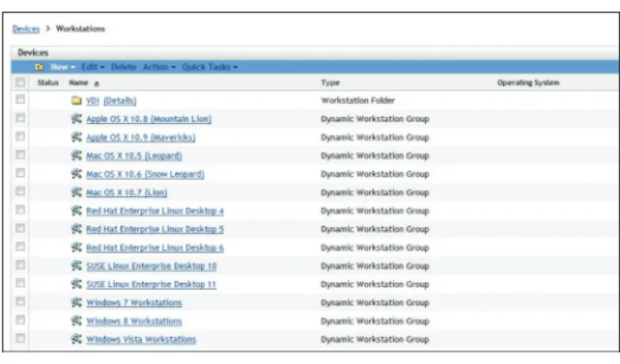
Task: Open the New dropdown menu
Action: 63,67
